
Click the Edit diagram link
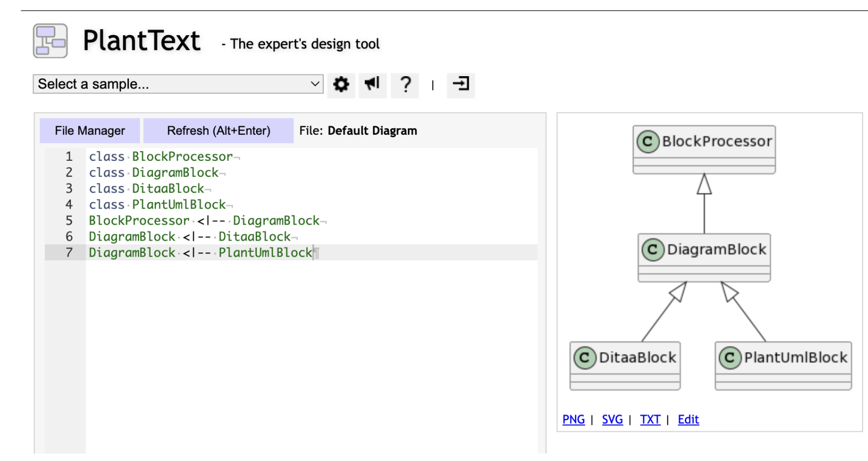tap(688, 419)
